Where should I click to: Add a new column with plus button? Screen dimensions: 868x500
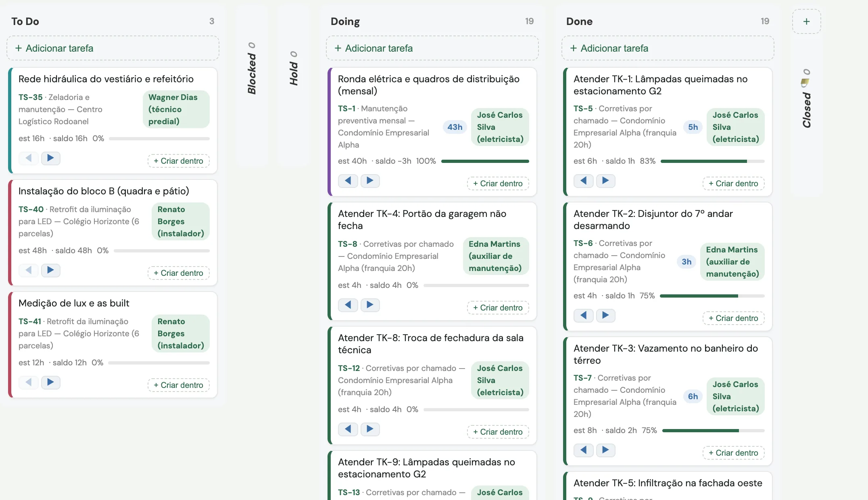(x=806, y=21)
